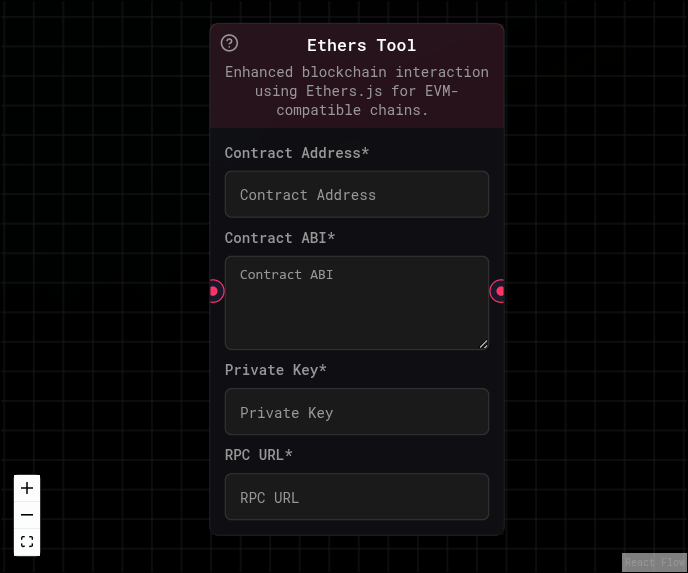The width and height of the screenshot is (688, 573).
Task: Focus the Contract Address input field
Action: 357,194
